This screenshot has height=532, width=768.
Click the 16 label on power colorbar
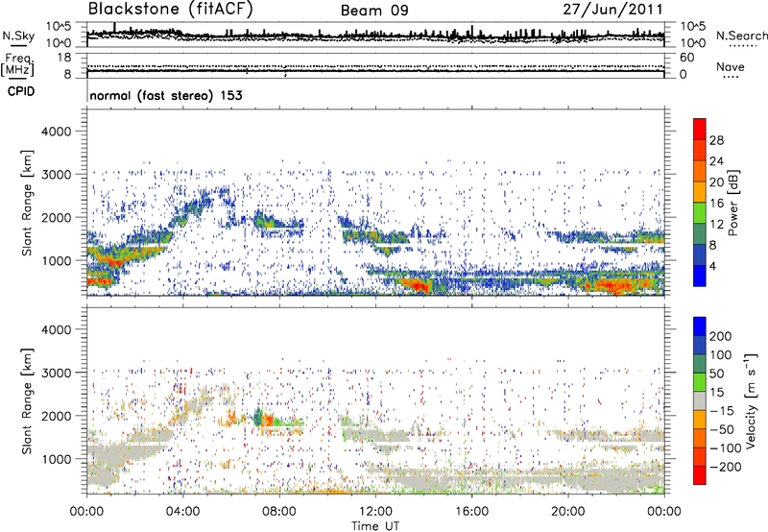(716, 204)
